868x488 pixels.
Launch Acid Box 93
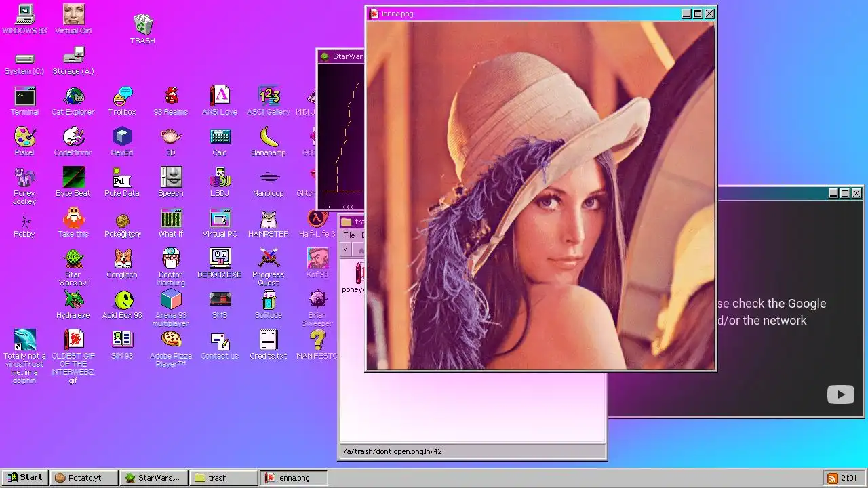point(122,304)
